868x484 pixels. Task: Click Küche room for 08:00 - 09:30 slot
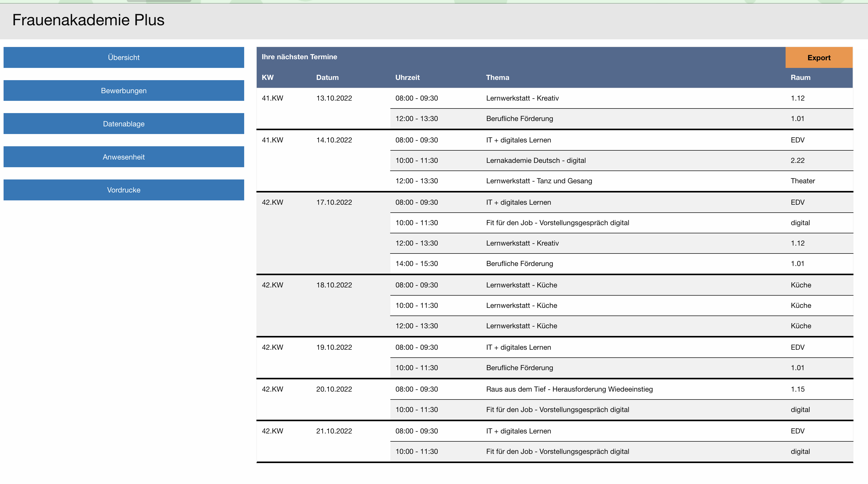(801, 285)
